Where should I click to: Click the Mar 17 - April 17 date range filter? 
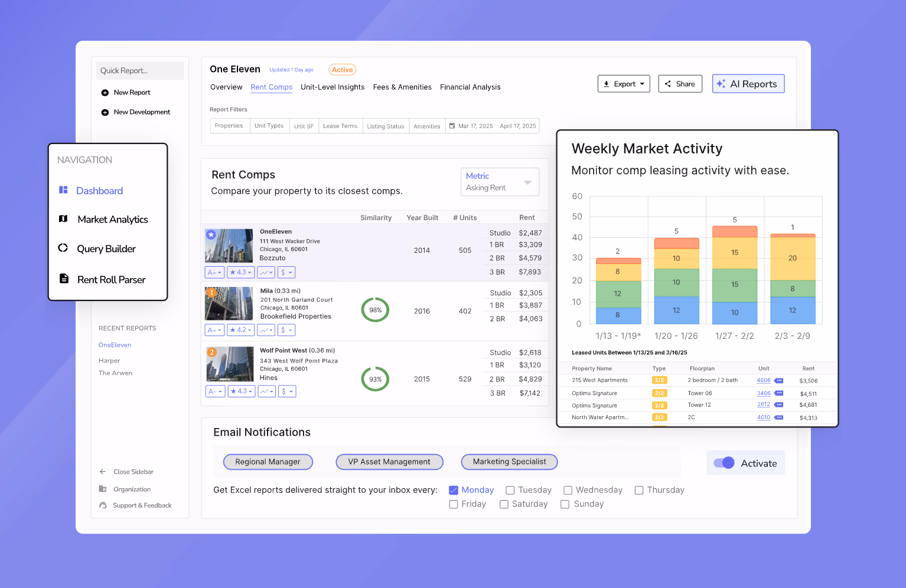tap(493, 126)
